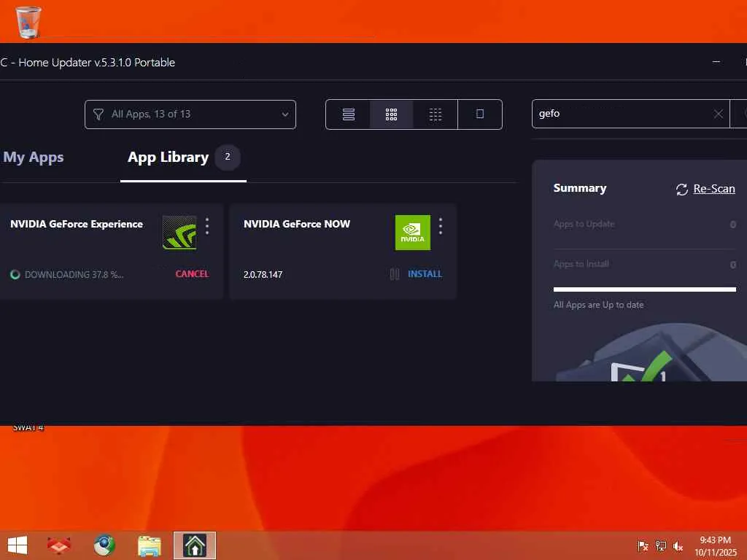Image resolution: width=747 pixels, height=560 pixels.
Task: Click All Apps are Up to date text
Action: pos(598,305)
